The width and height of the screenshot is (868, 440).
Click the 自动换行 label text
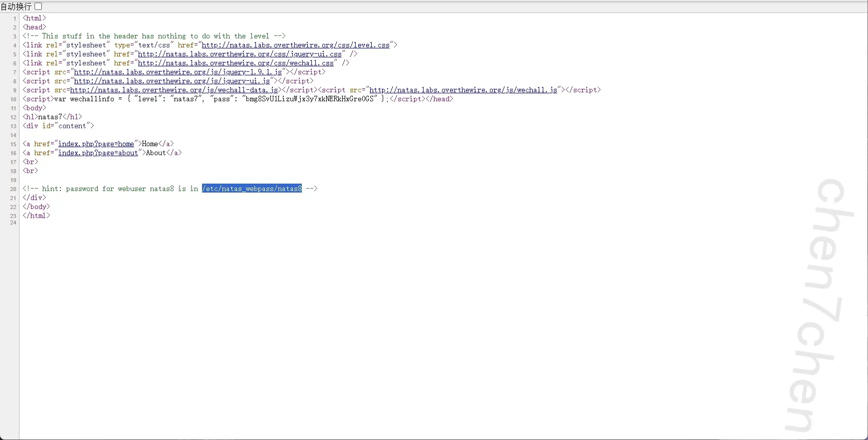tap(16, 6)
